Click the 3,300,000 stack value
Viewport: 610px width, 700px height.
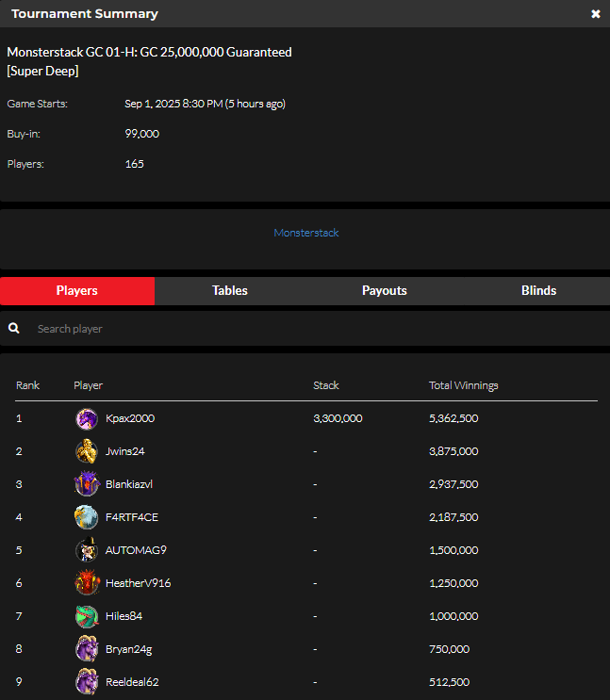click(x=338, y=418)
